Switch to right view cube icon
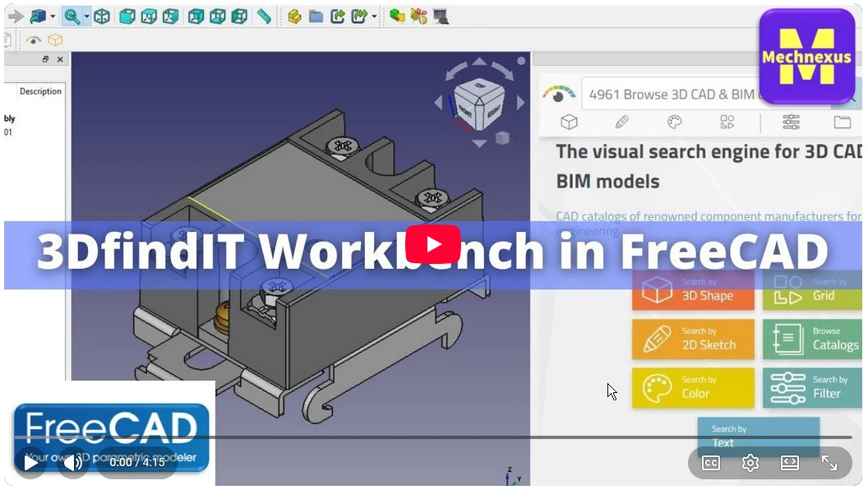The image size is (868, 490). pyautogui.click(x=170, y=16)
